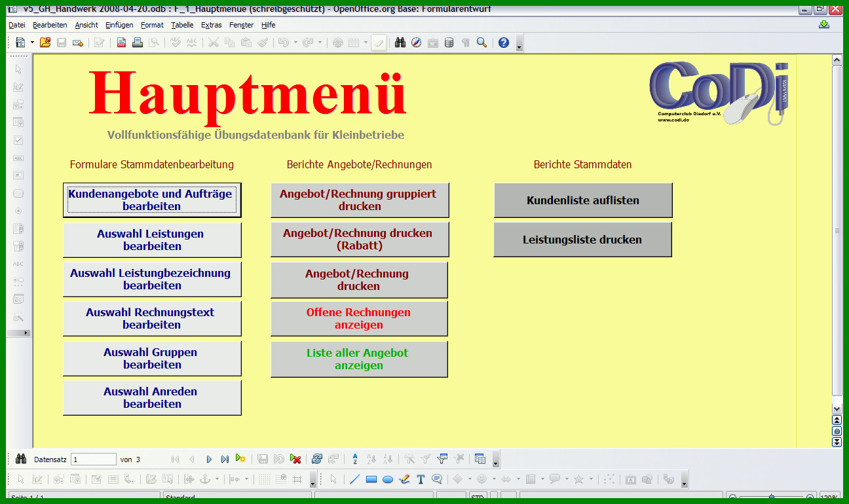This screenshot has width=849, height=504.
Task: Open the Undo history dropdown arrow
Action: 295,43
